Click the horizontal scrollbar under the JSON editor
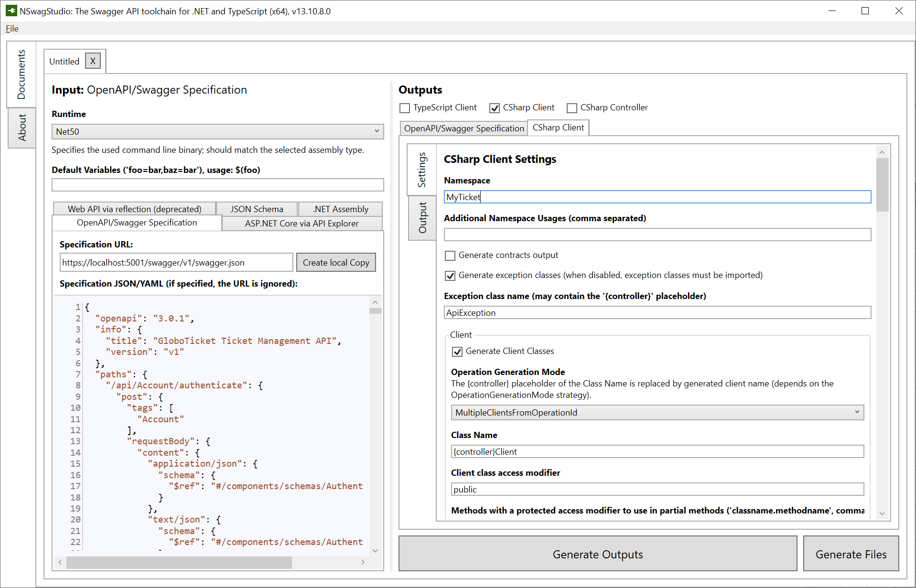Viewport: 916px width, 588px height. point(179,563)
